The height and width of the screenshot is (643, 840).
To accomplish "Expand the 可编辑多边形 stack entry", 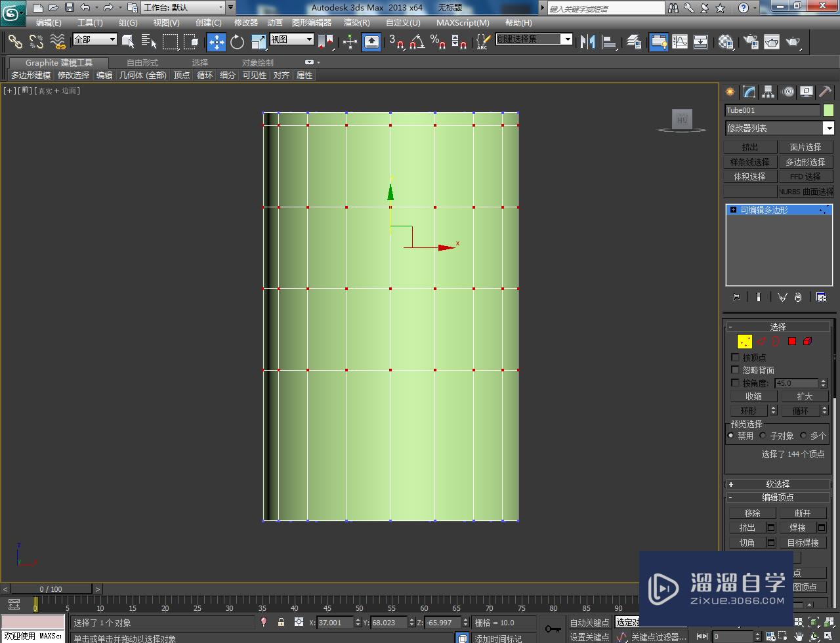I will 733,210.
